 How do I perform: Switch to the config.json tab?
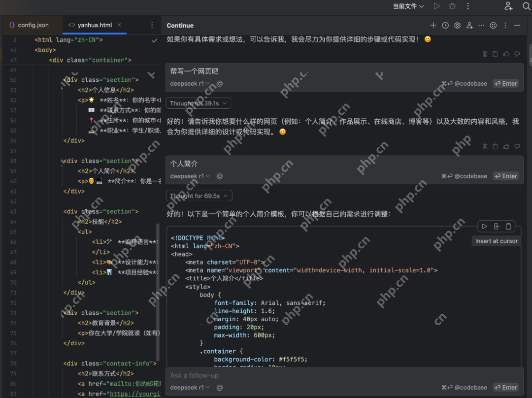point(33,25)
